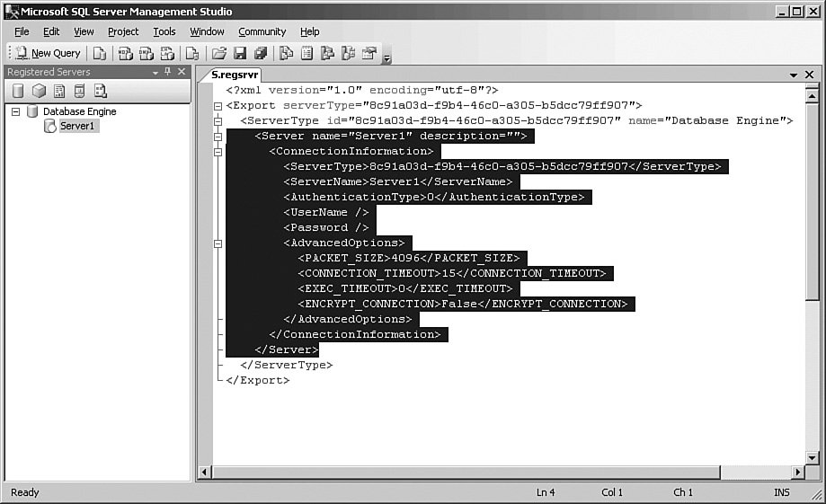826x504 pixels.
Task: Collapse the ServerType element outline box
Action: [218, 121]
